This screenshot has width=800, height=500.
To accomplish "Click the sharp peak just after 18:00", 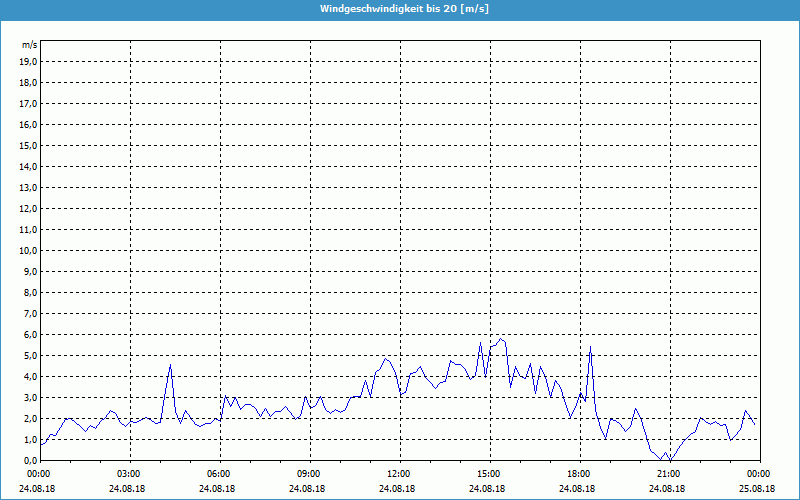I will click(591, 347).
